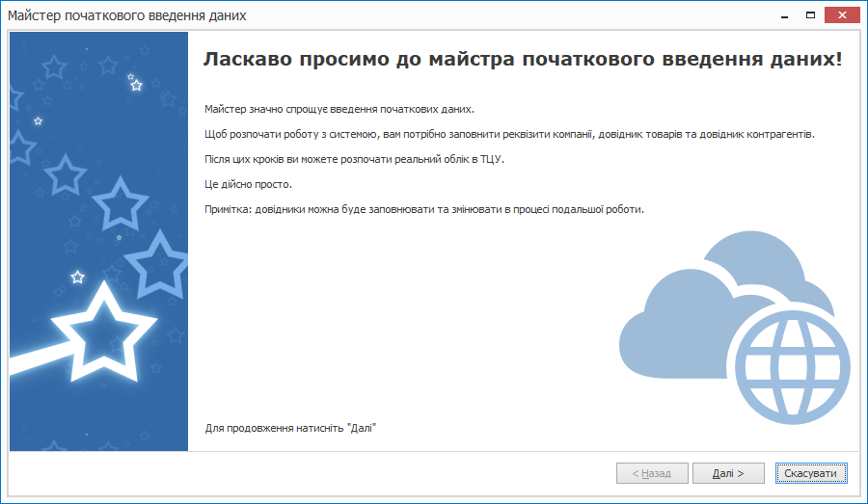Click the "Далі >" button to continue
868x504 pixels.
coord(728,473)
